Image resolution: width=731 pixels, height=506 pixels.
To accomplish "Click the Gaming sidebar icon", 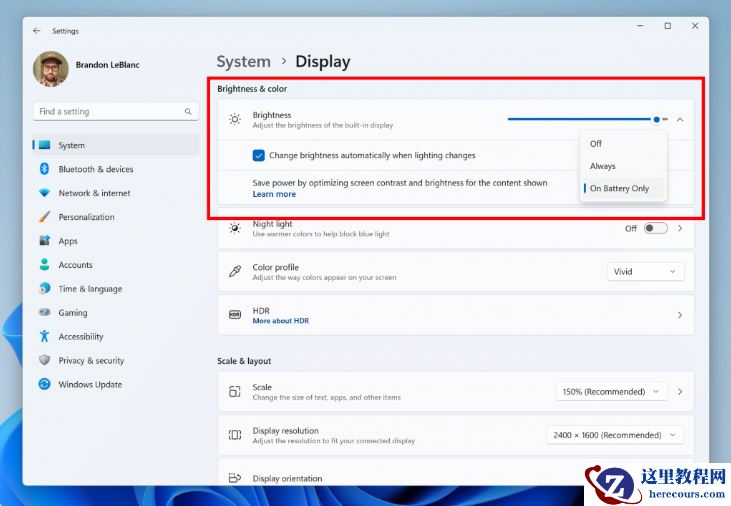I will [x=44, y=313].
